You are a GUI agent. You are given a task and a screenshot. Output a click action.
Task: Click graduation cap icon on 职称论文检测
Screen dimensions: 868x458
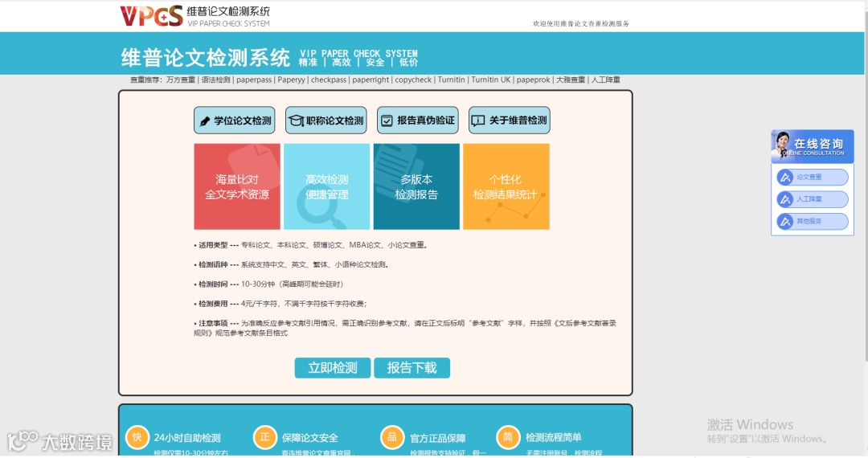click(x=296, y=121)
